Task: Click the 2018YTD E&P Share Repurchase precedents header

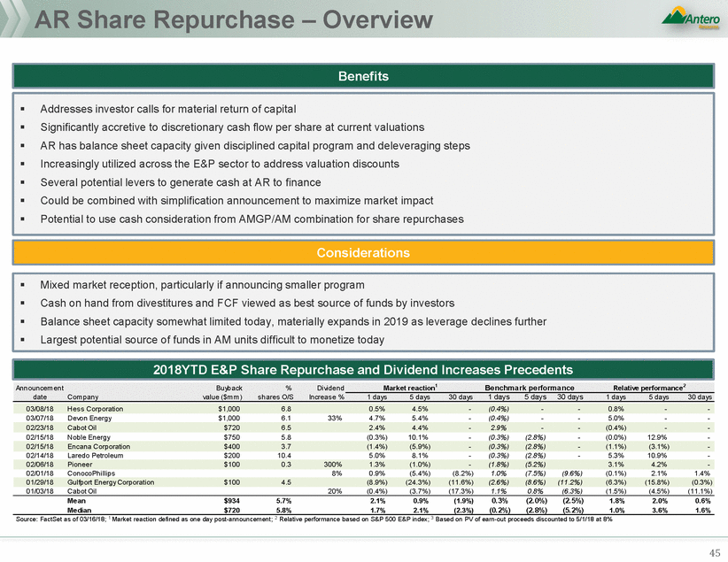Action: point(363,369)
